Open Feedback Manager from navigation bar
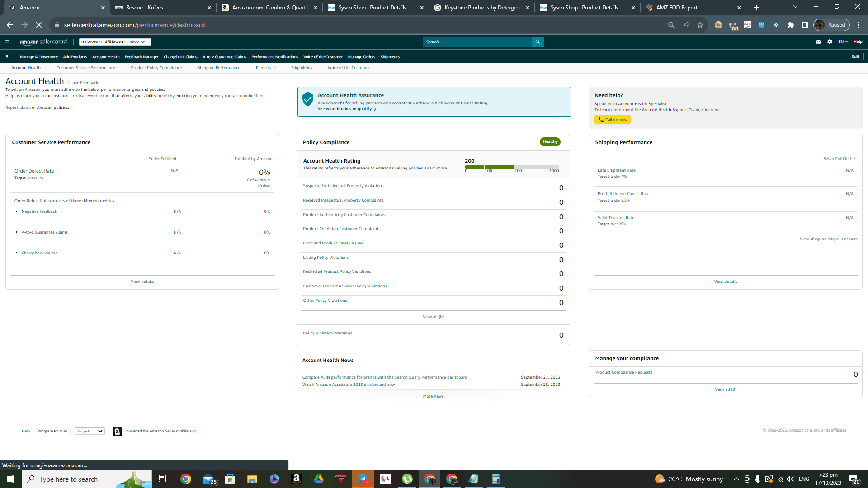 [142, 57]
